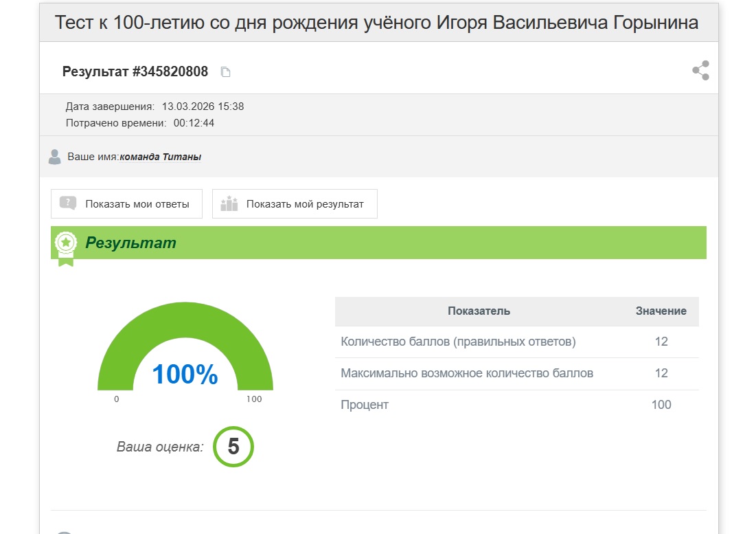
Task: Click the user avatar icon near Ваше имя
Action: [x=55, y=157]
